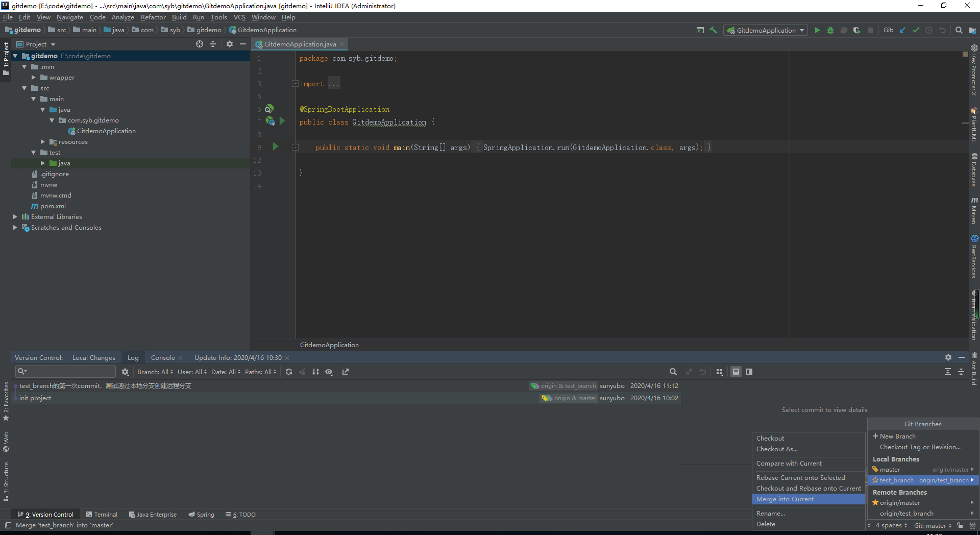The image size is (980, 535).
Task: Open VCS log settings gear next to search
Action: [125, 372]
